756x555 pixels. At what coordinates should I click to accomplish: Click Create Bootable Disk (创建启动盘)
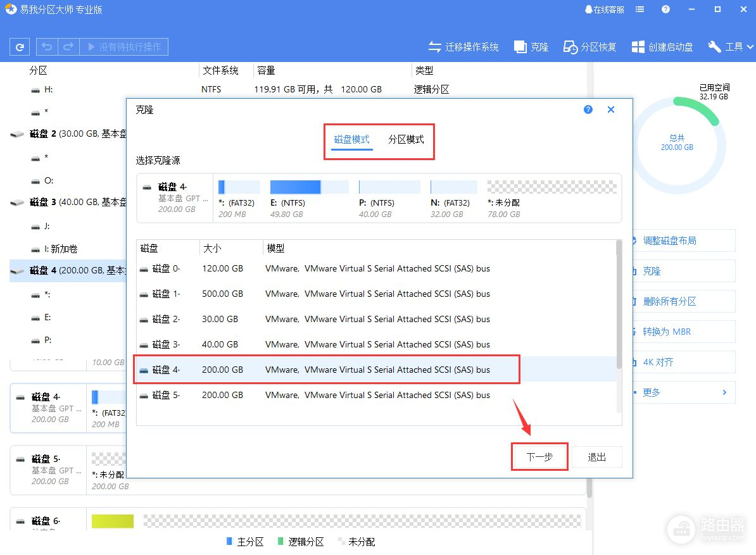(x=662, y=47)
